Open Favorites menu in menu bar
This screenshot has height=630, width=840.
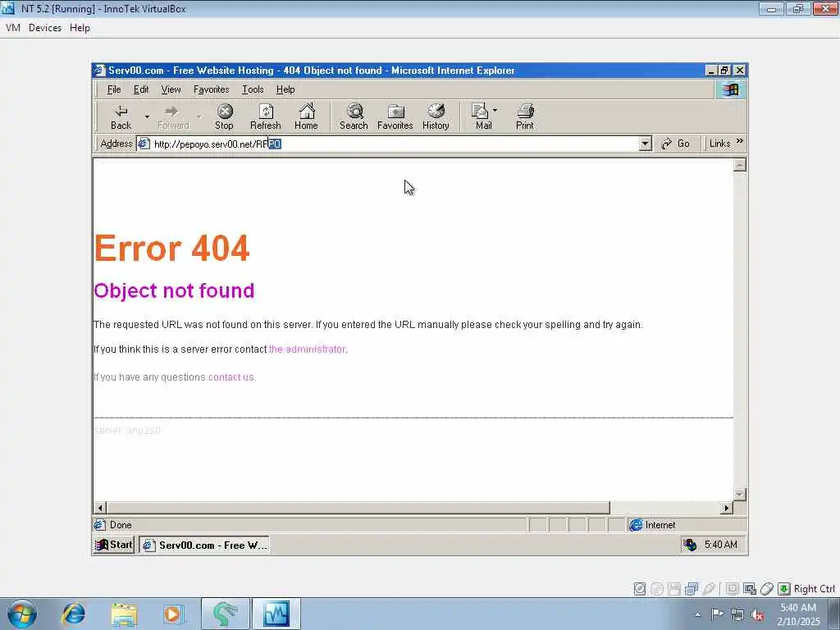pyautogui.click(x=211, y=89)
